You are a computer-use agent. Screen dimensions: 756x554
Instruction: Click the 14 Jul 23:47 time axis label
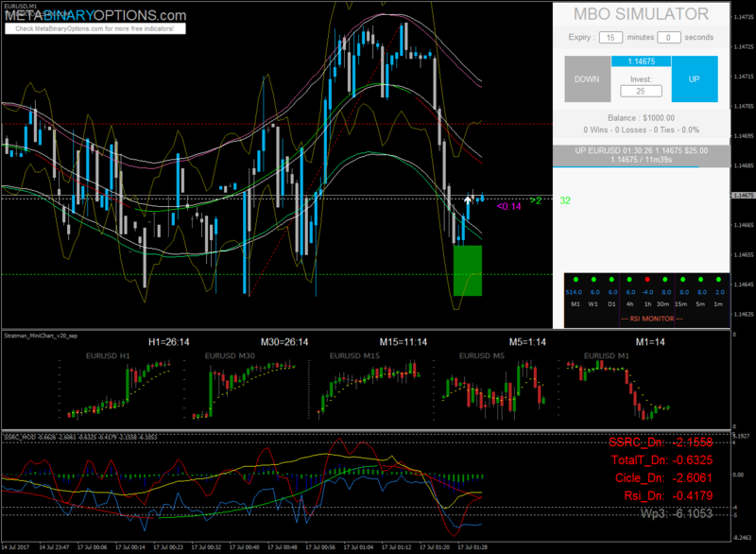point(54,547)
